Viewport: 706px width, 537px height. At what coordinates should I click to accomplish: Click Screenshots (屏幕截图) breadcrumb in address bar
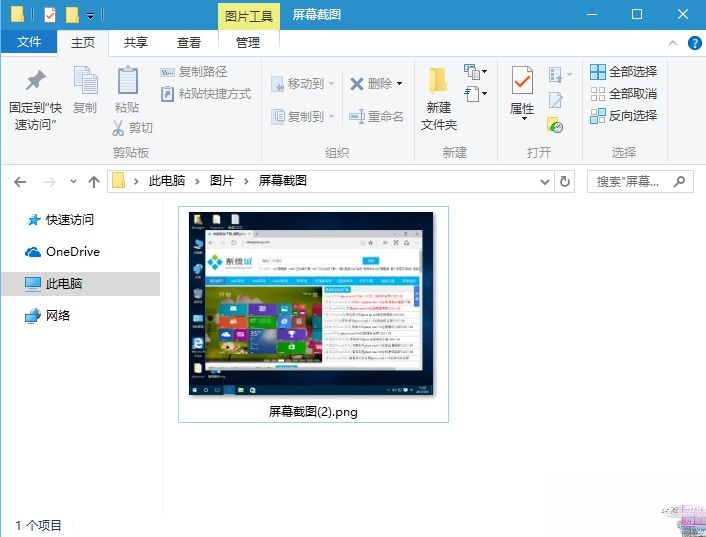pos(283,181)
